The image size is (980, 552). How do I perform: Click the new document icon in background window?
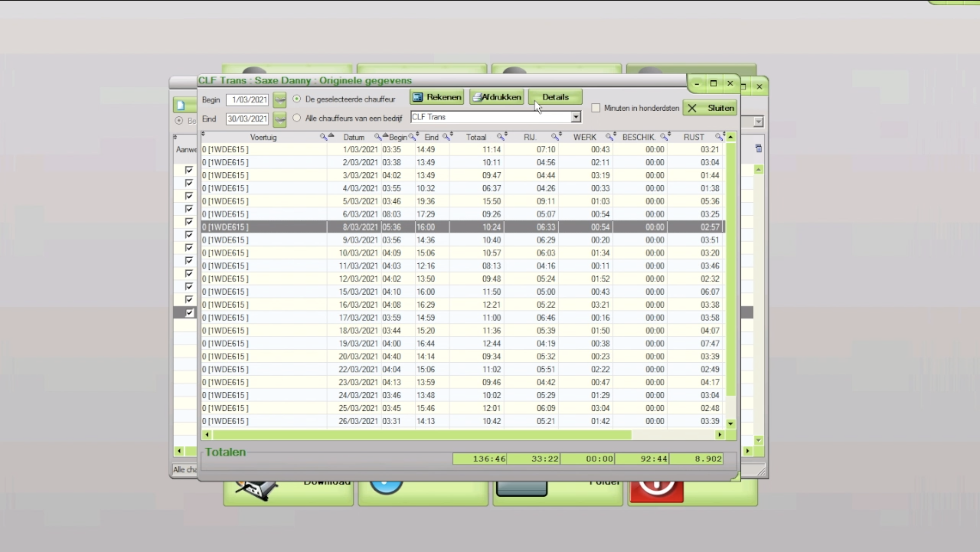[181, 105]
